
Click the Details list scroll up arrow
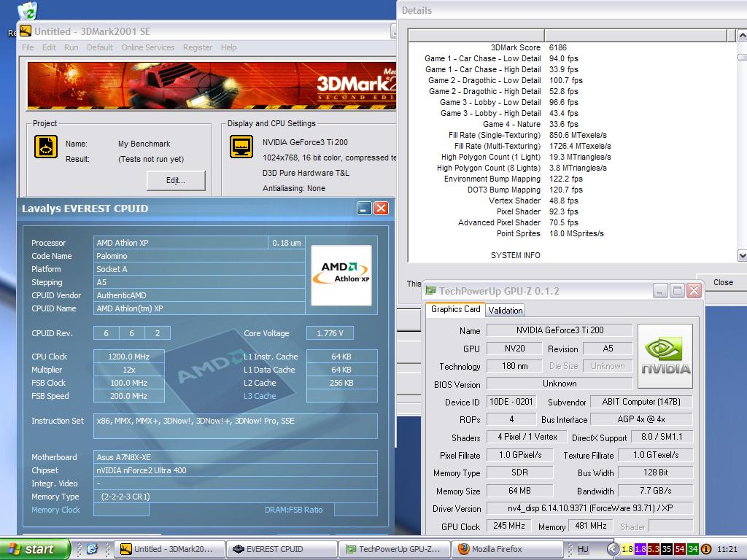tap(742, 35)
